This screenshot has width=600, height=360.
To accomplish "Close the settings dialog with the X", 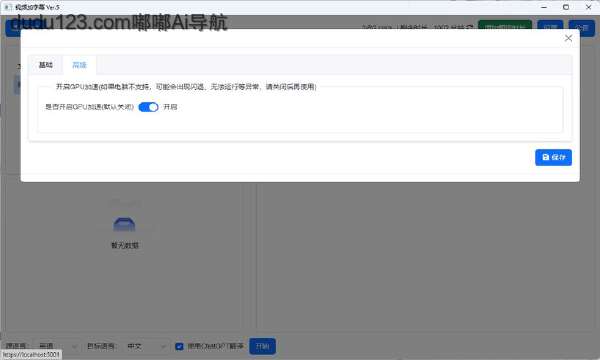I will point(568,38).
